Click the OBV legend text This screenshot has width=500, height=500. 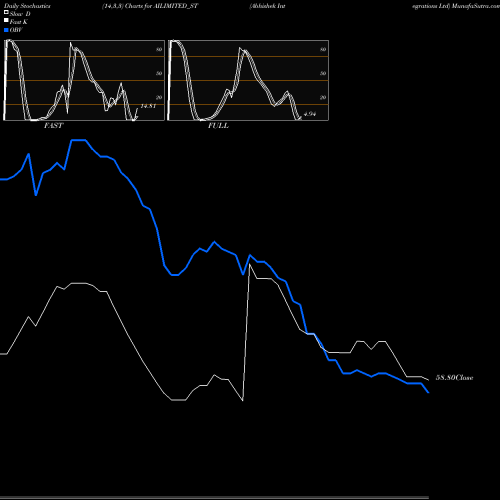16,30
